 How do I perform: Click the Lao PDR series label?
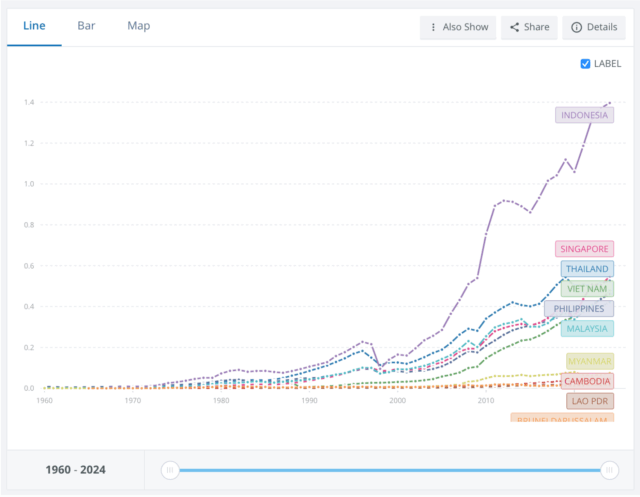pyautogui.click(x=588, y=401)
